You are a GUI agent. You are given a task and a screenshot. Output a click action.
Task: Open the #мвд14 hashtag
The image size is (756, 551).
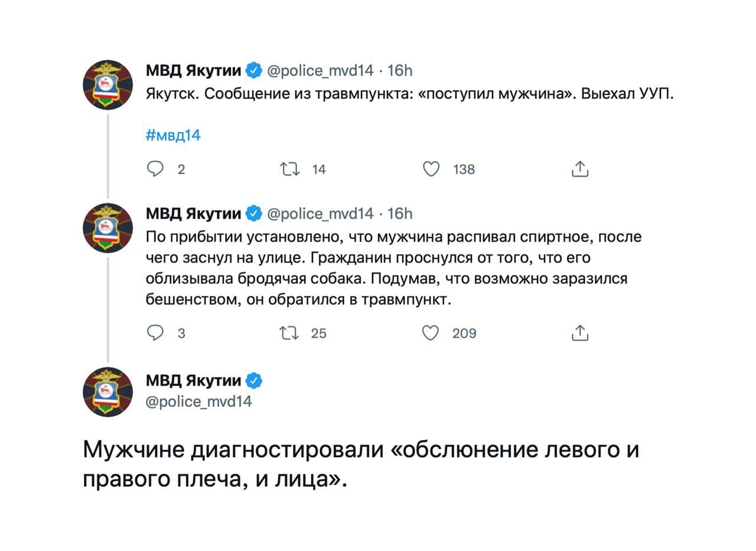point(173,134)
